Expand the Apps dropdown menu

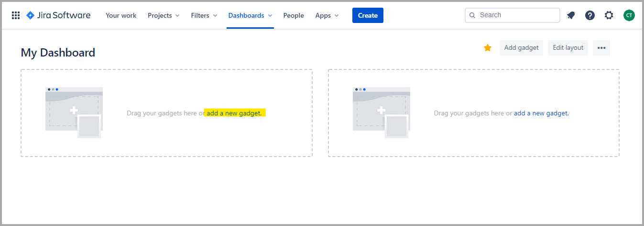click(x=327, y=15)
